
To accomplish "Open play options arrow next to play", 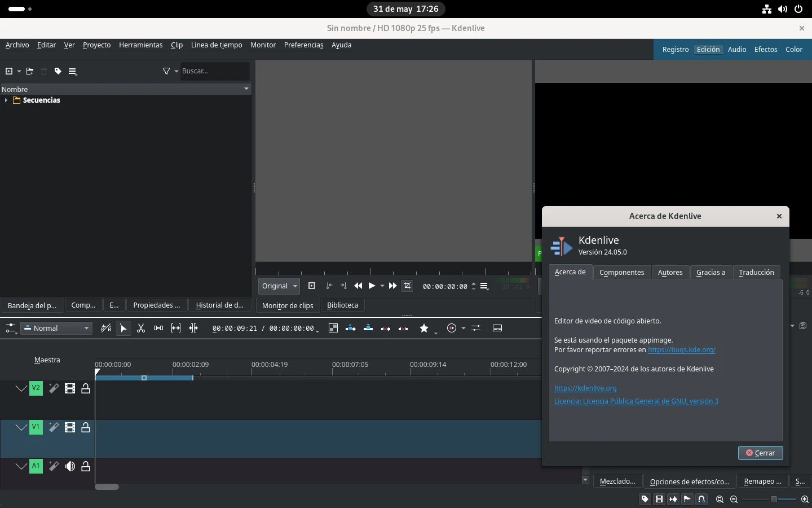I will click(382, 286).
